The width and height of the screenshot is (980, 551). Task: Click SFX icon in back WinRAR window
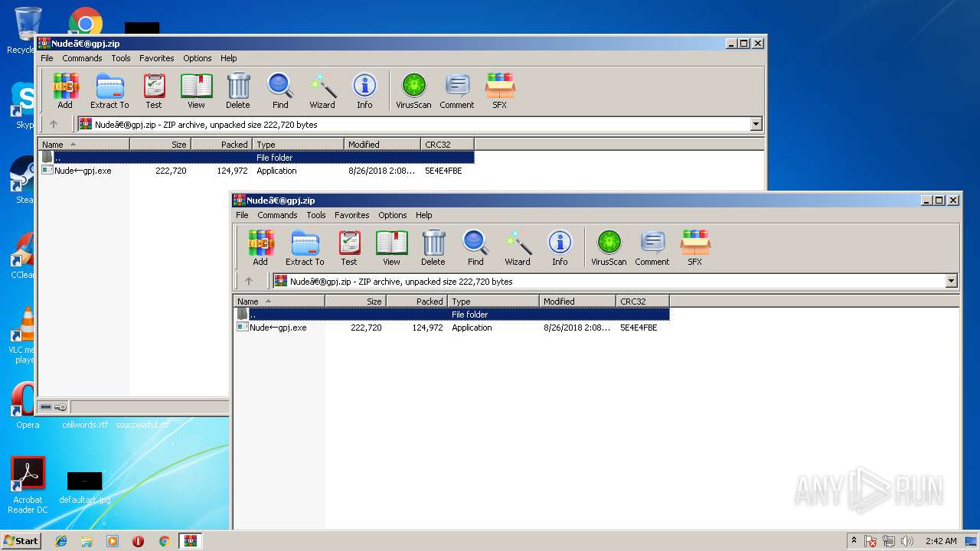[499, 90]
